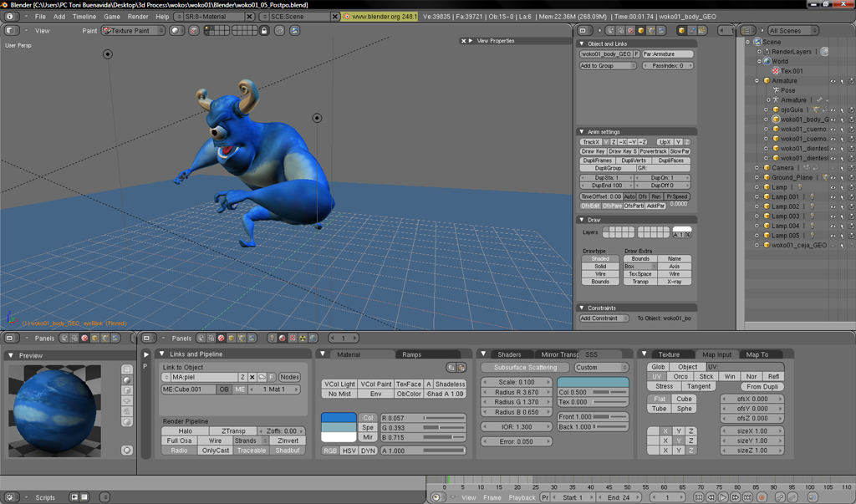The height and width of the screenshot is (504, 856).
Task: Click the Draw Key button
Action: tap(593, 151)
